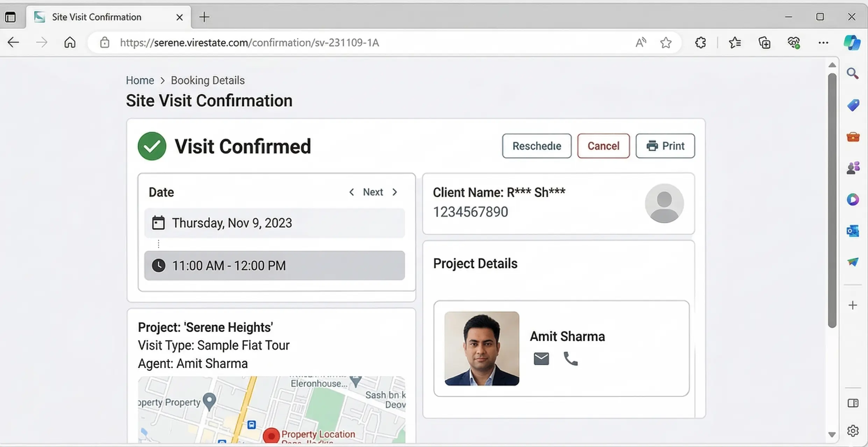The width and height of the screenshot is (868, 447).
Task: Open a new browser tab
Action: [x=204, y=17]
